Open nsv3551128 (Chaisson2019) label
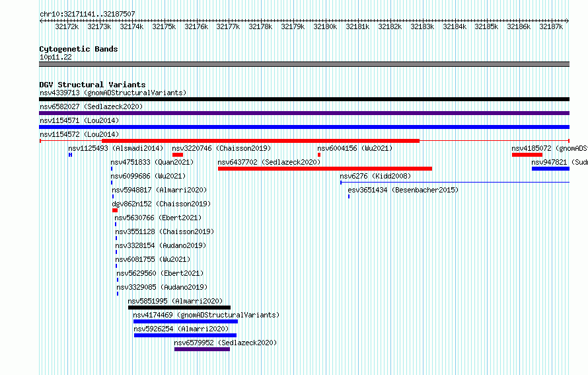Viewport: 588px width, 375px height. click(x=165, y=231)
